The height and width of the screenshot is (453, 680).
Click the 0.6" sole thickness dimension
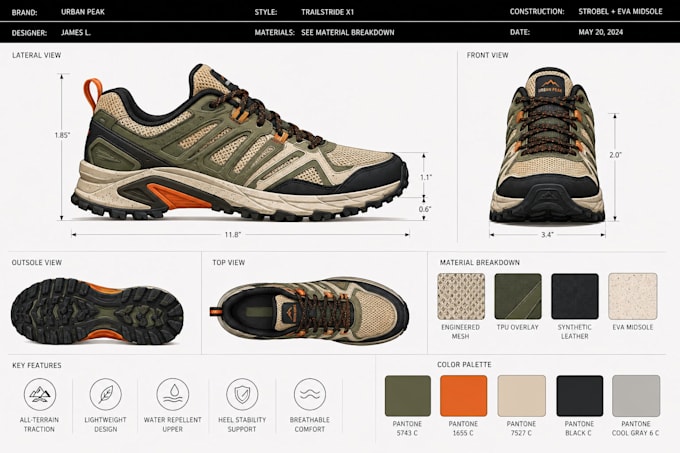click(x=425, y=209)
